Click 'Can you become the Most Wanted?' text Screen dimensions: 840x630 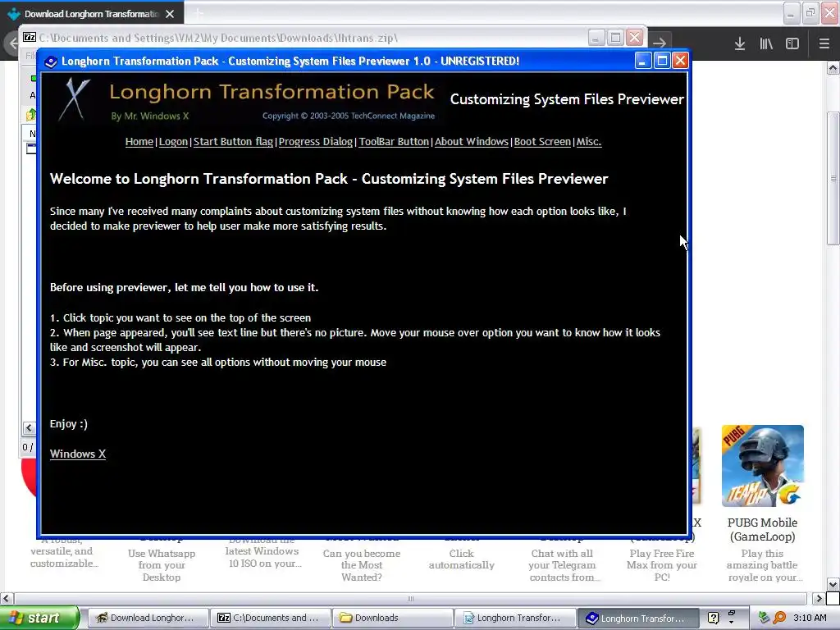coord(362,565)
